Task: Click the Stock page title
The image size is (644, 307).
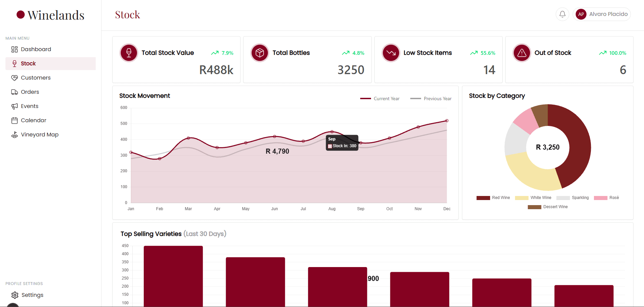Action: click(x=128, y=15)
